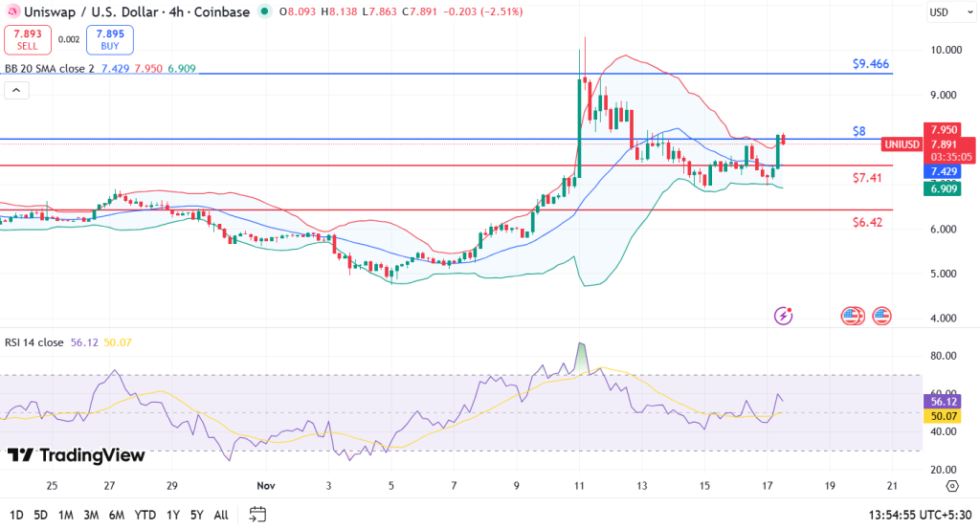Click the BUY button at 7.895
This screenshot has height=529, width=980.
click(110, 39)
